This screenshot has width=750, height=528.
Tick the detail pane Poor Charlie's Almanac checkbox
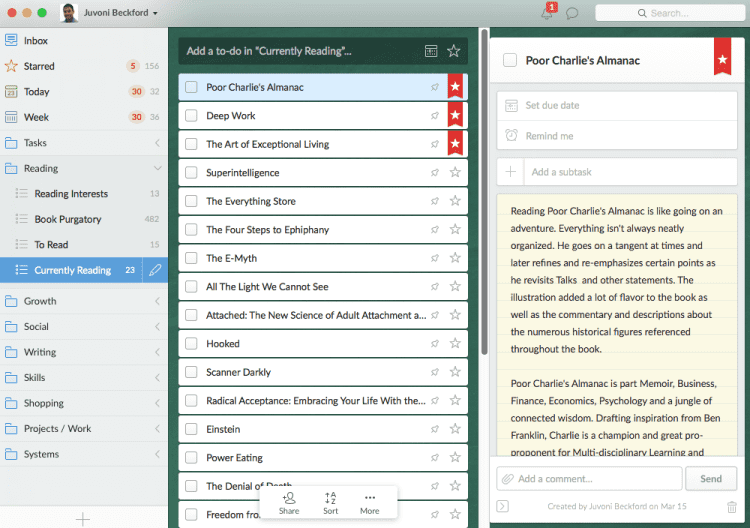point(510,60)
